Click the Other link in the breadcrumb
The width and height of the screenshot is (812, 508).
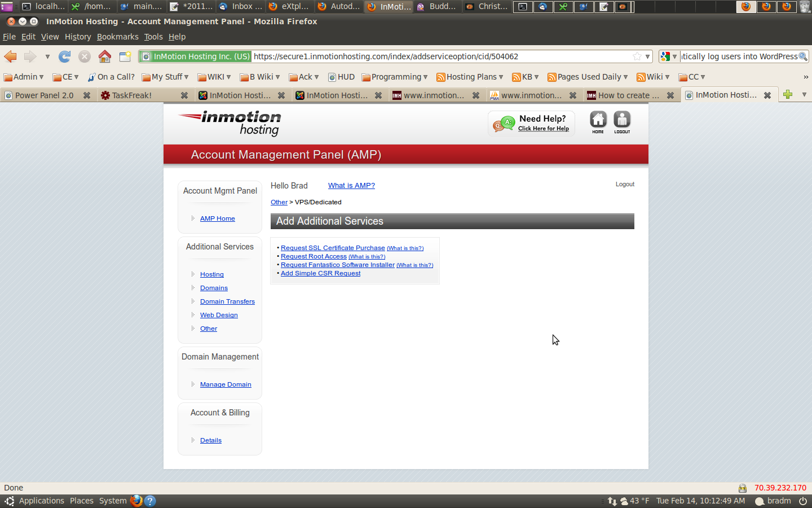(279, 202)
